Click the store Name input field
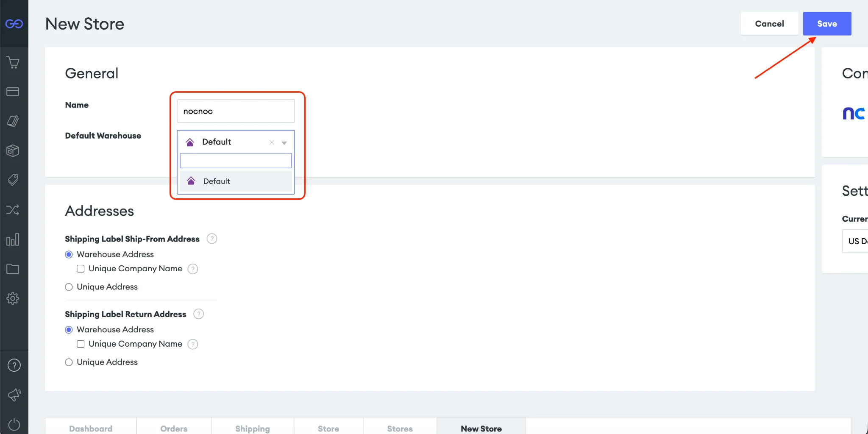Image resolution: width=868 pixels, height=434 pixels. pos(236,111)
